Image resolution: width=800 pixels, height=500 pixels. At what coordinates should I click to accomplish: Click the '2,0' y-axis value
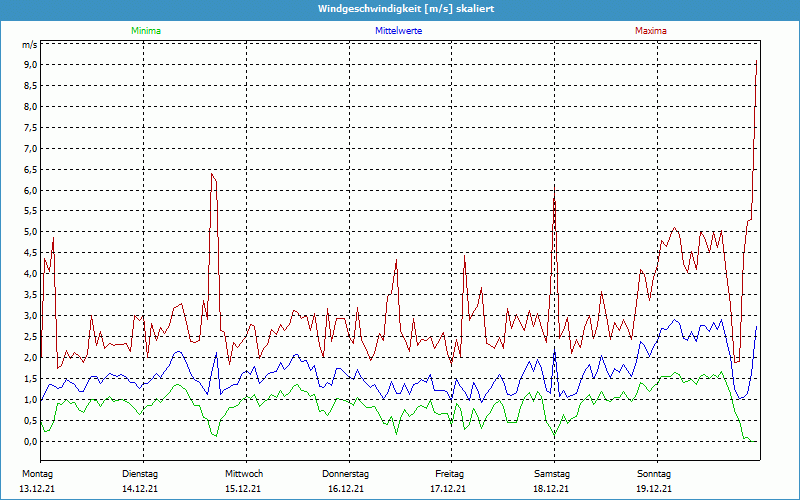[30, 358]
